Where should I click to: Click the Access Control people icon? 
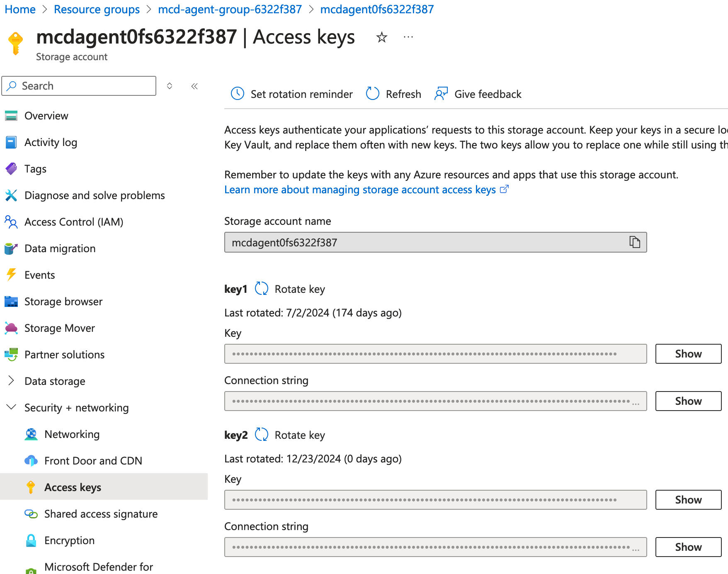coord(11,222)
